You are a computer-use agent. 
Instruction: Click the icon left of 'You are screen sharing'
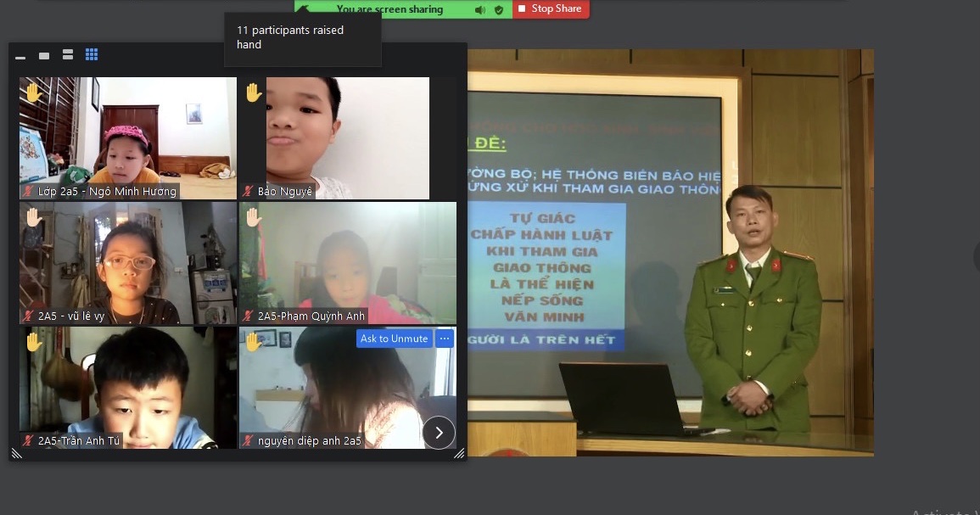304,8
